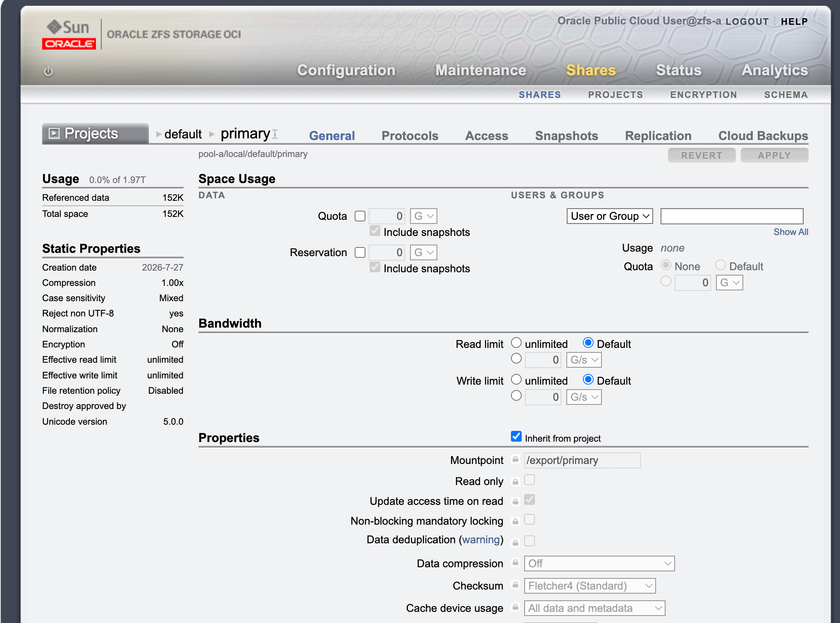Click lock icon beside Data compression
Image resolution: width=840 pixels, height=623 pixels.
pos(515,562)
